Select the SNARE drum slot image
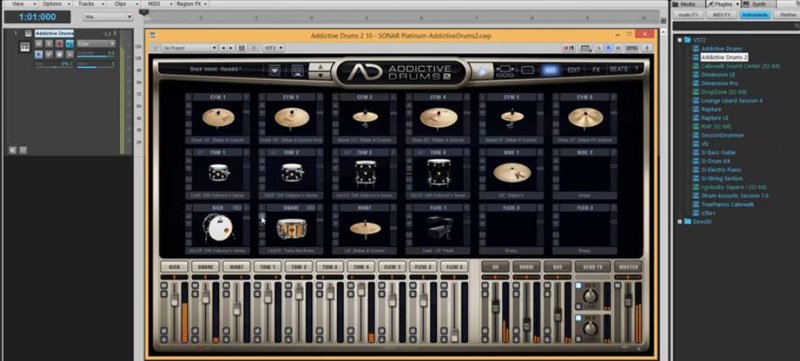The width and height of the screenshot is (800, 361). click(291, 228)
